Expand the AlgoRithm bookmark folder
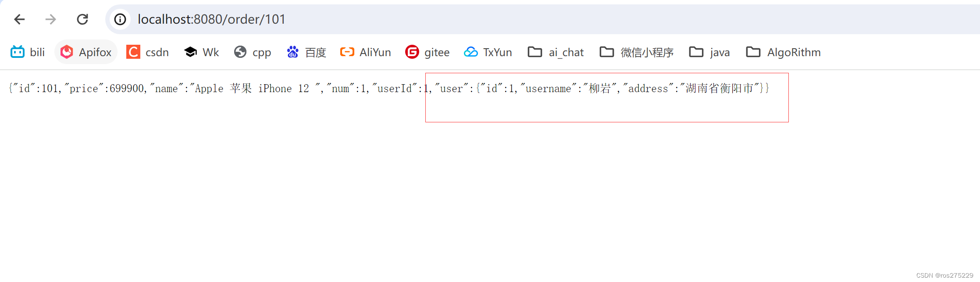This screenshot has width=980, height=282. [783, 52]
